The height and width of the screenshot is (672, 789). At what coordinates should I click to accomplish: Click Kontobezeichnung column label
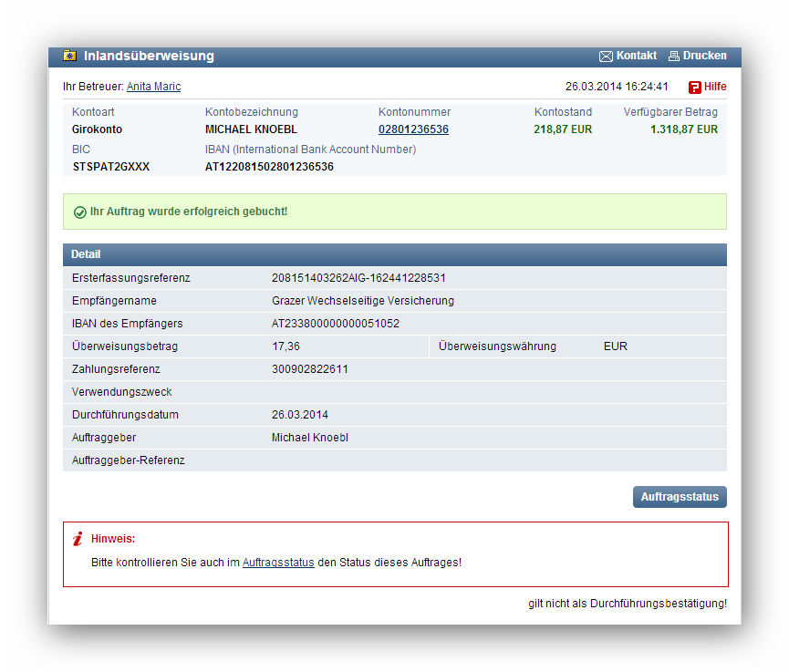[x=252, y=111]
